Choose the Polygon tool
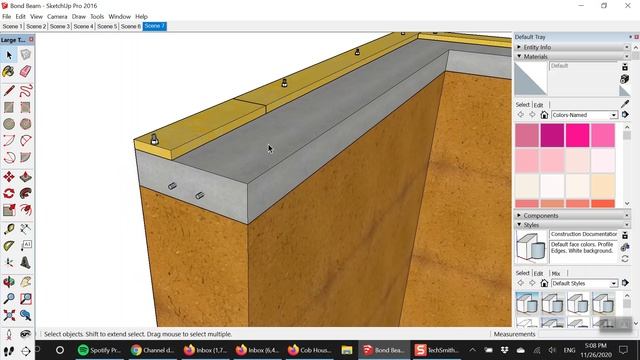 [x=25, y=124]
